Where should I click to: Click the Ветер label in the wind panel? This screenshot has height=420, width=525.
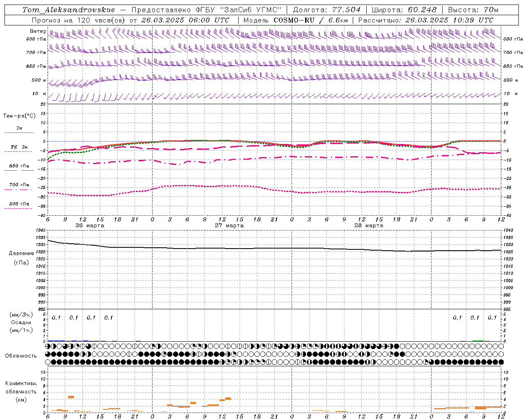pos(38,31)
